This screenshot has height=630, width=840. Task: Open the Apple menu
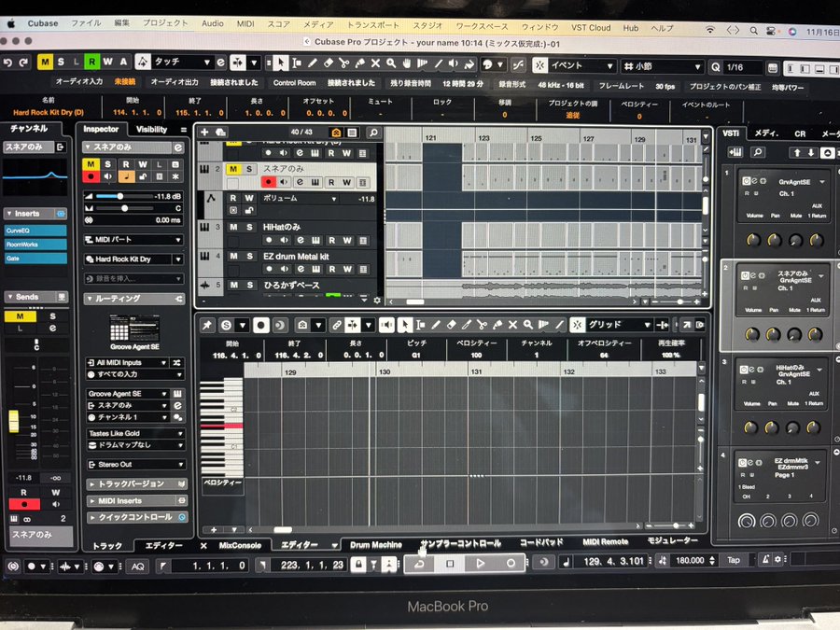point(10,23)
